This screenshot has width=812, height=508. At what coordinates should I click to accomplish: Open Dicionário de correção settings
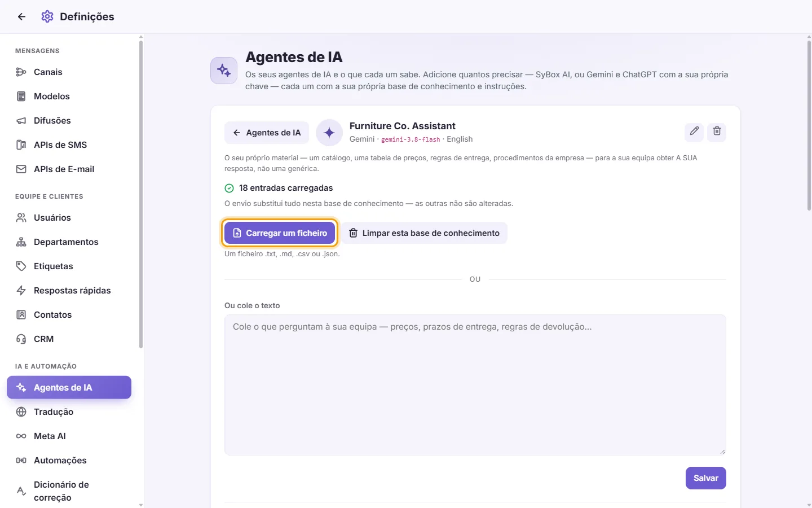(69, 491)
